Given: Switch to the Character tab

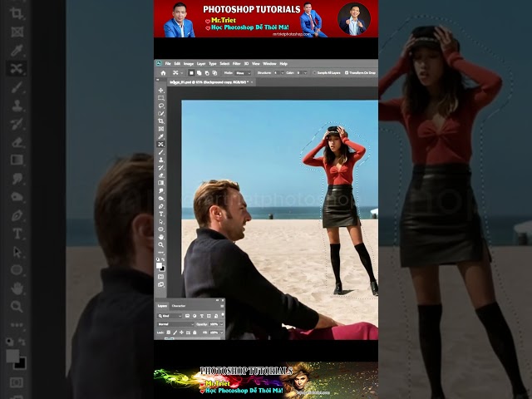Looking at the screenshot, I should [179, 306].
